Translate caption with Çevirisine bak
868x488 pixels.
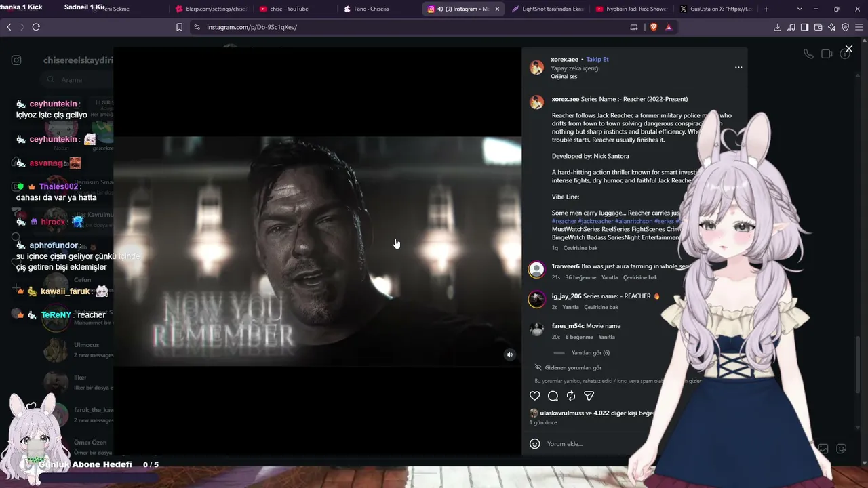point(580,248)
